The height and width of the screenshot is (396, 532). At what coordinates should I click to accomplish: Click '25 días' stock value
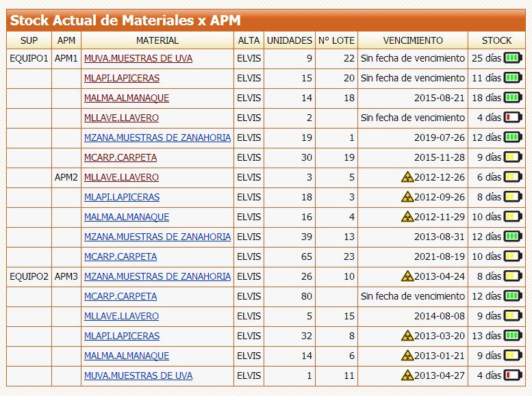487,58
